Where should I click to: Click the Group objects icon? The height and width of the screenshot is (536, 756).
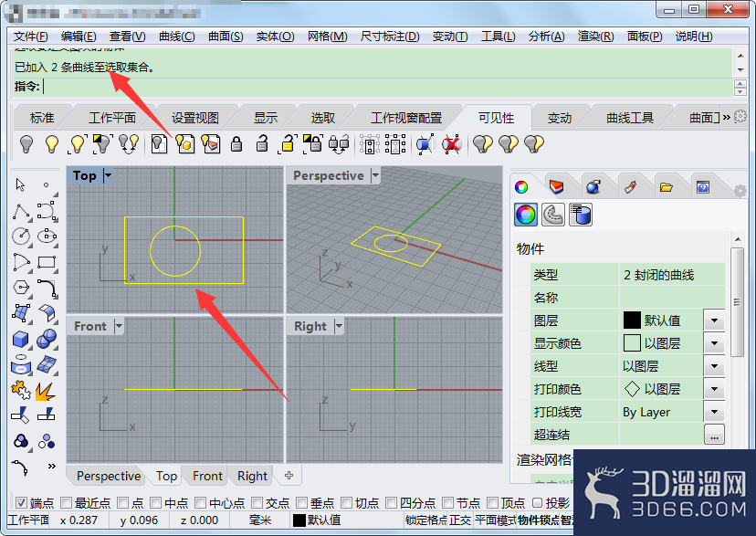[21, 441]
